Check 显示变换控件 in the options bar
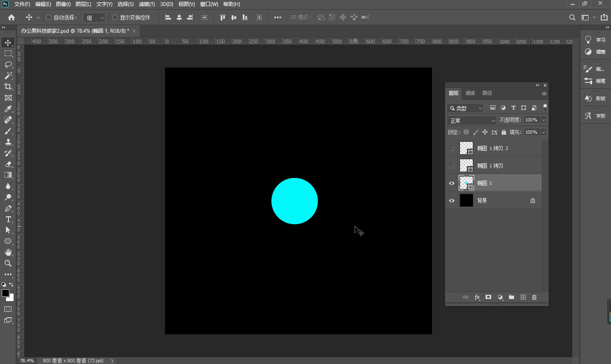611x364 pixels. (x=114, y=17)
